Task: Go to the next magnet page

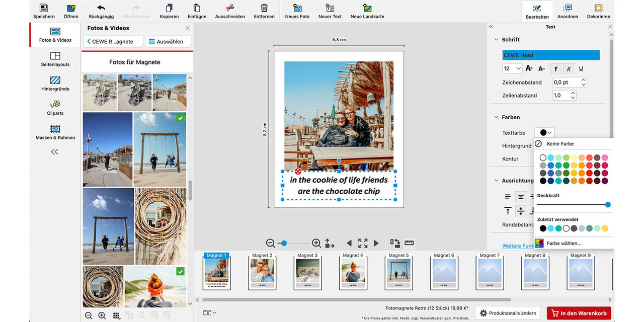Action: coord(376,244)
